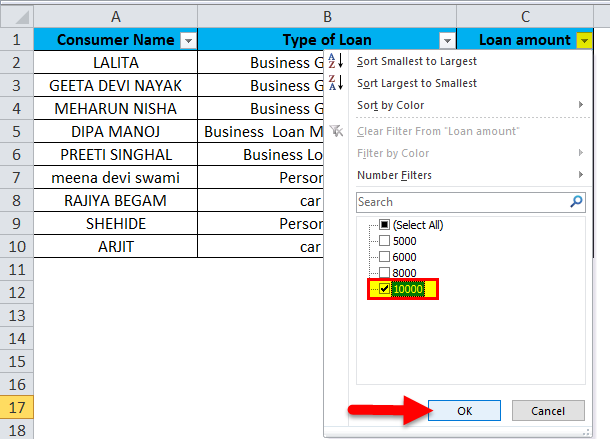Click the RAJIYA BEGAM cell
Viewport: 610px width, 439px height.
pos(116,200)
